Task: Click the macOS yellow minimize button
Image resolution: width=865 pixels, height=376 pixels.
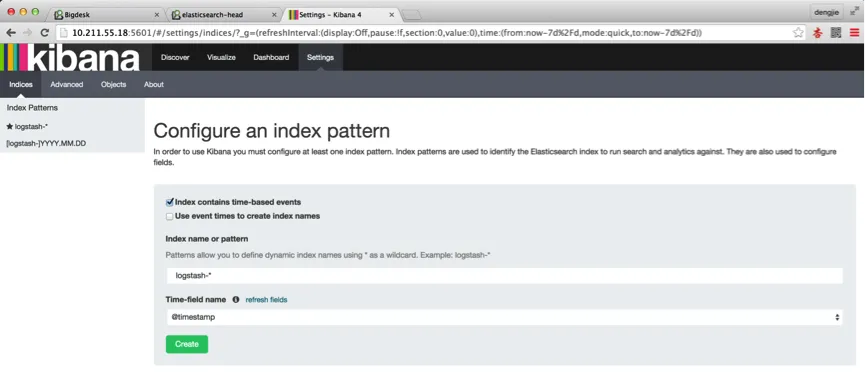Action: point(23,12)
